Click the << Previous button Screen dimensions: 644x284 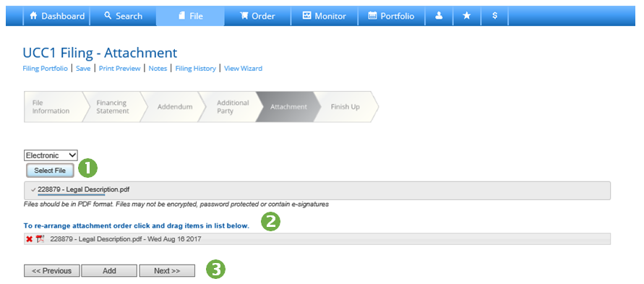(52, 271)
